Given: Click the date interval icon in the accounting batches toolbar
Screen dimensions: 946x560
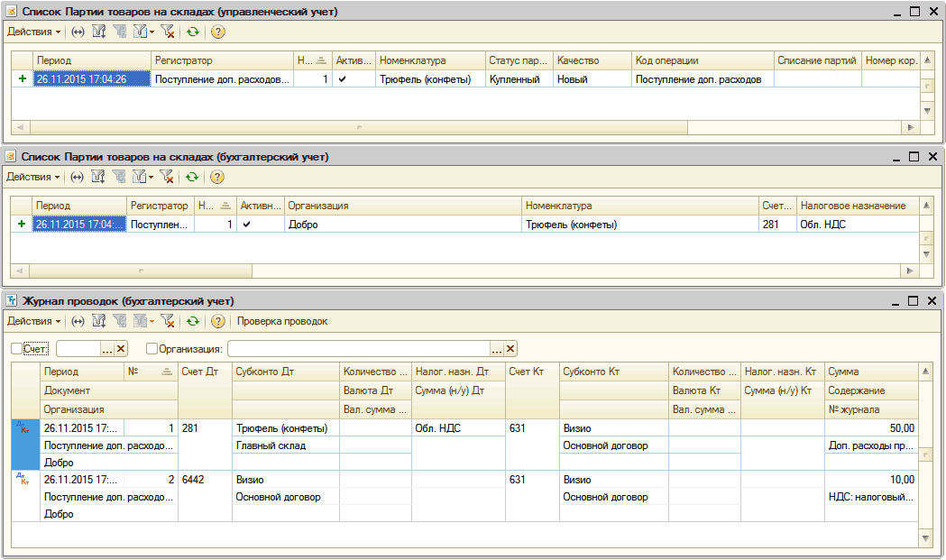Looking at the screenshot, I should (78, 177).
